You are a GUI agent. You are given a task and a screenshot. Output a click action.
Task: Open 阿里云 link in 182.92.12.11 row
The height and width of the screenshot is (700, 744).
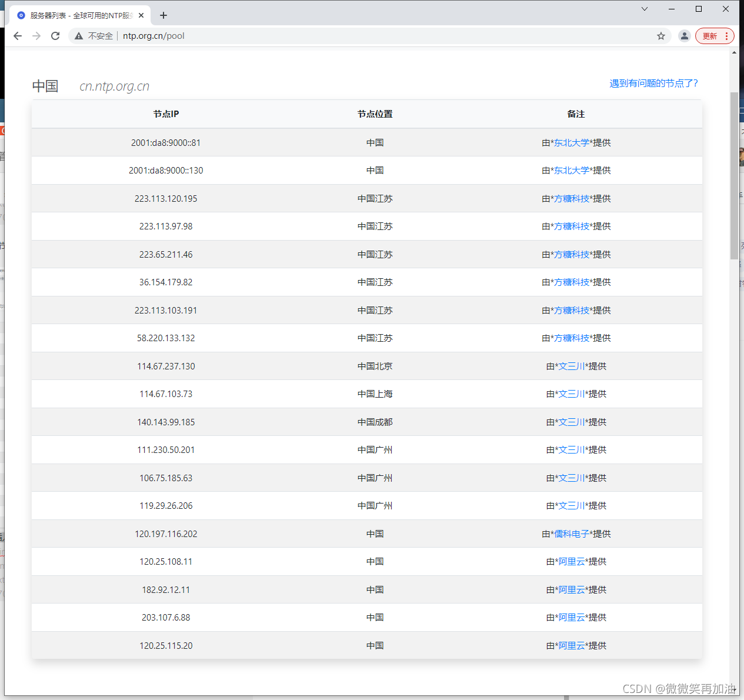pyautogui.click(x=572, y=589)
